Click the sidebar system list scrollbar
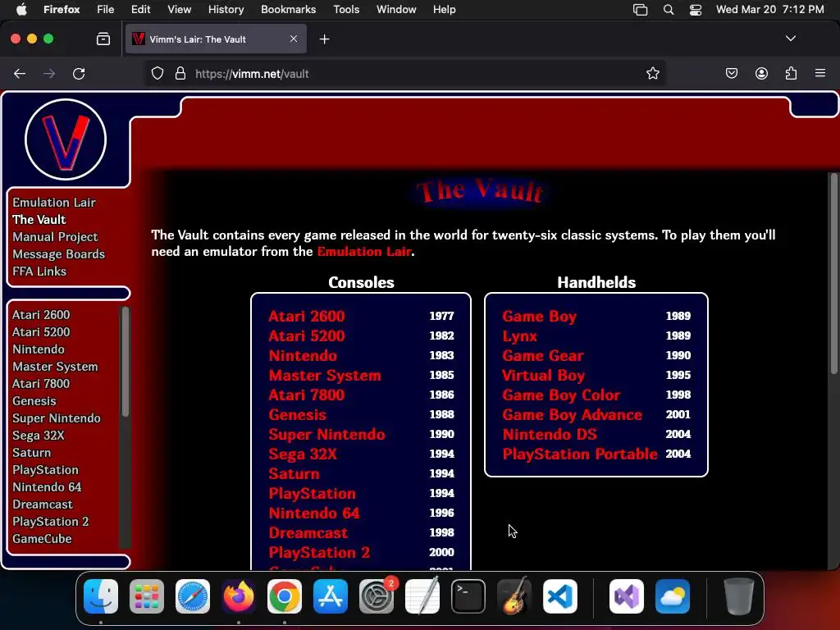 tap(126, 362)
